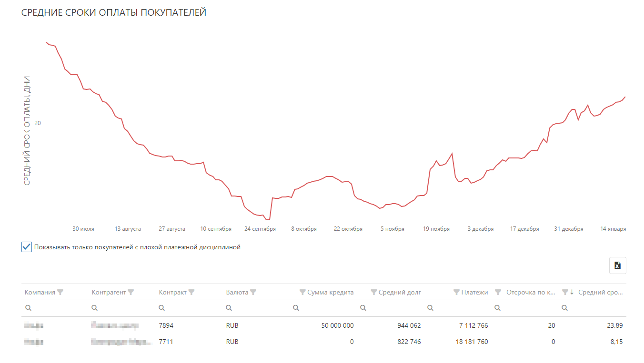Open filter icon for Валюта column
Screen dimensions: 644x363
pos(253,292)
